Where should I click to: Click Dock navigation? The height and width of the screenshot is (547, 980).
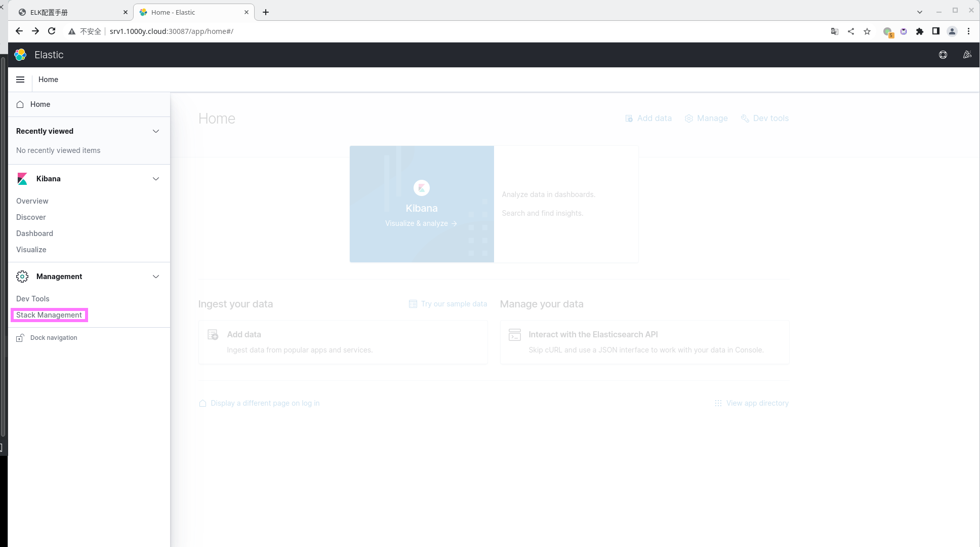(x=54, y=338)
